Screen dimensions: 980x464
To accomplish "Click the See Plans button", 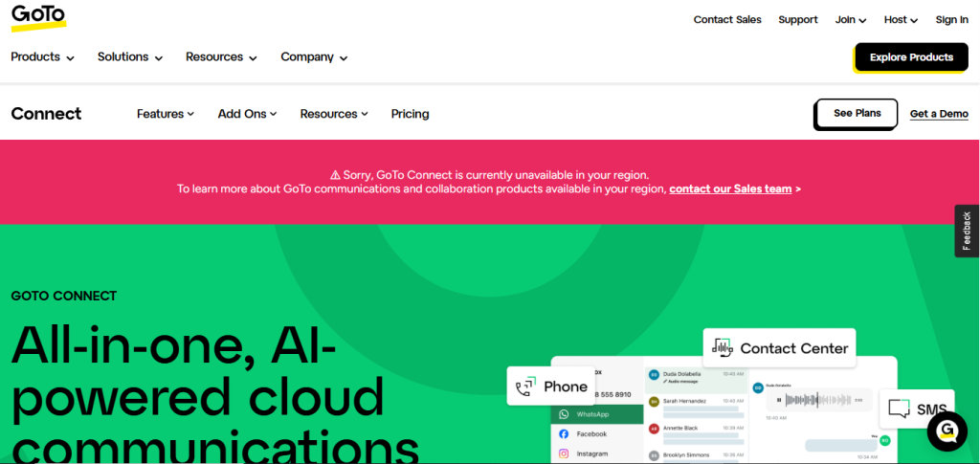I will tap(857, 113).
